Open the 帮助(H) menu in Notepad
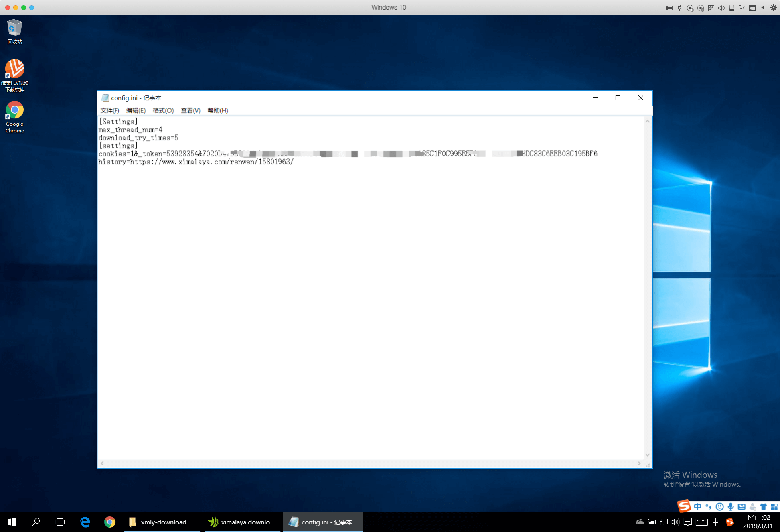The image size is (780, 532). 217,110
